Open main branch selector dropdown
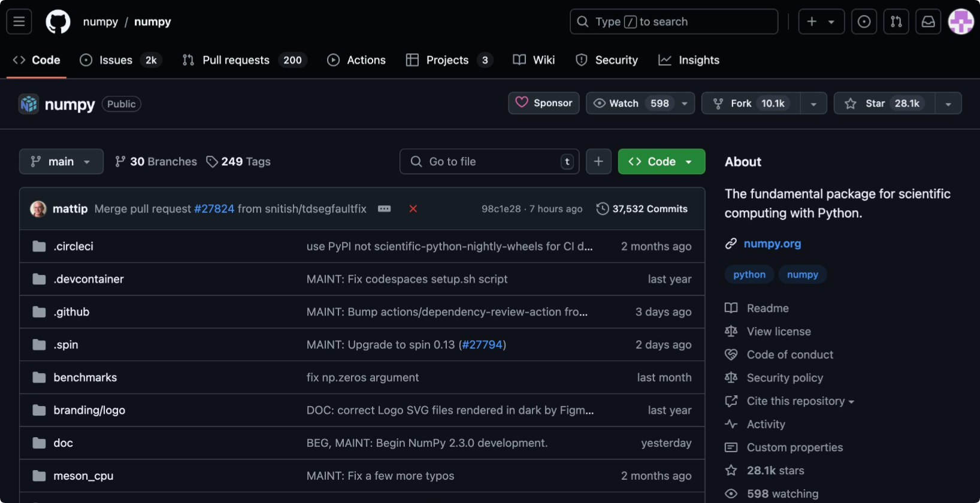980x503 pixels. pyautogui.click(x=61, y=162)
